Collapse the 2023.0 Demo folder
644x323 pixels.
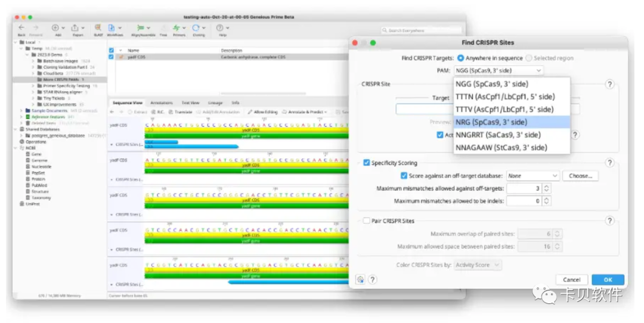coord(27,55)
